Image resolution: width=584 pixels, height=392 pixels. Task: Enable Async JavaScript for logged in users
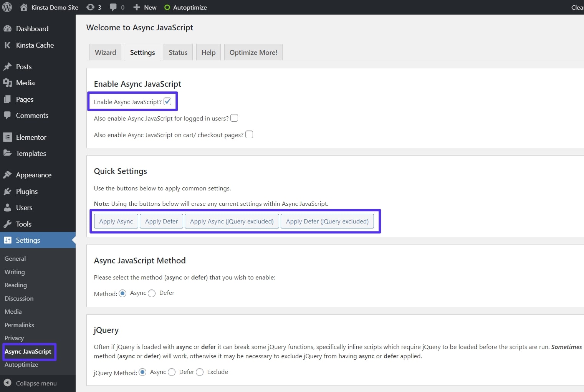pyautogui.click(x=234, y=118)
